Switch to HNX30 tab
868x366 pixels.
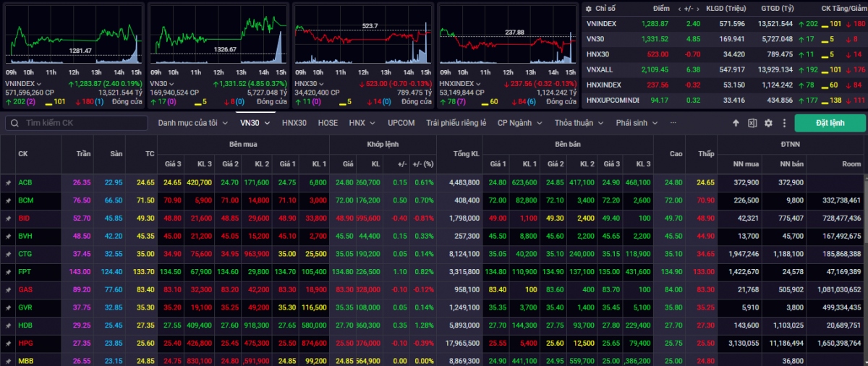294,123
